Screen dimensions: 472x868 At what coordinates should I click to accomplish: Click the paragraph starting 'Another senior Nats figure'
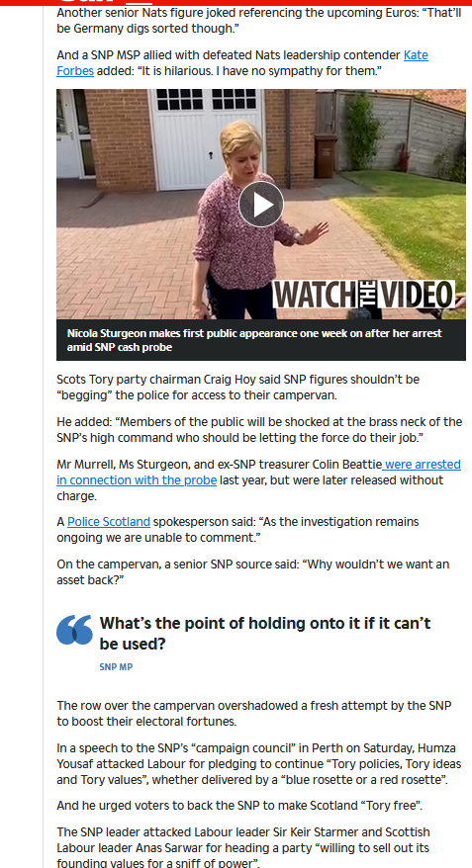click(258, 21)
